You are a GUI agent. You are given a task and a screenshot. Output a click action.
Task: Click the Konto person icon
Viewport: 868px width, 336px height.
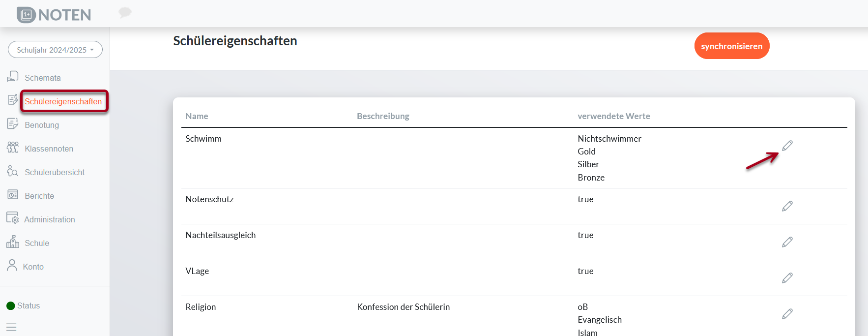(12, 265)
